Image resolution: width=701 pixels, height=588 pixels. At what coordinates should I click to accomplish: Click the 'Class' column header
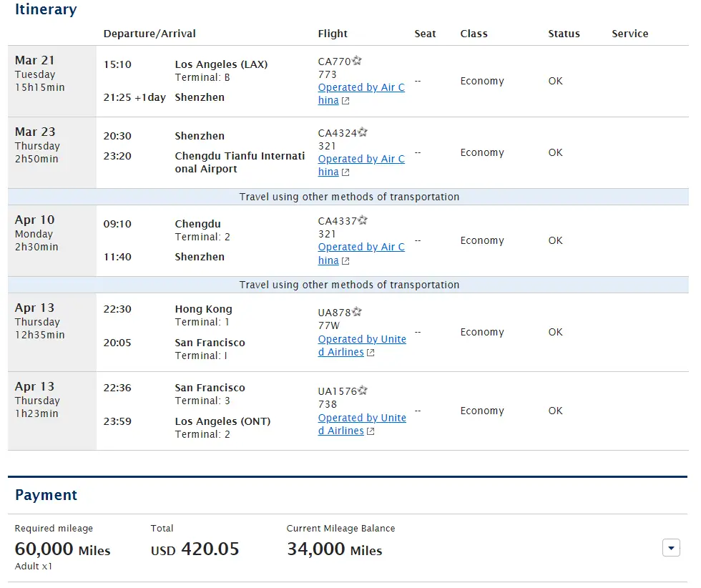pyautogui.click(x=474, y=34)
